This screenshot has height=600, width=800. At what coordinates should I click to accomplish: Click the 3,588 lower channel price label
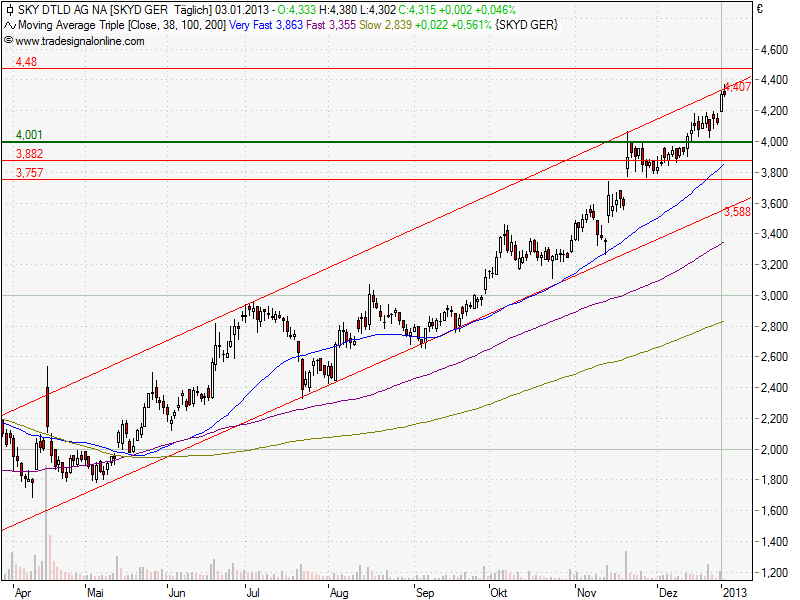click(738, 211)
